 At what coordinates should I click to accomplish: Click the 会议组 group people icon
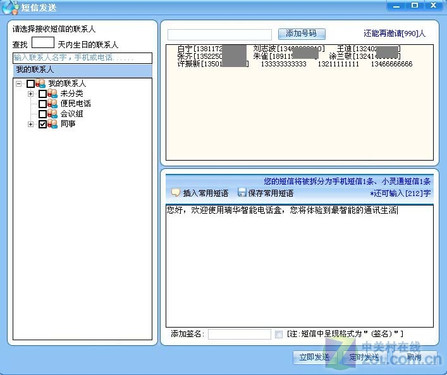click(x=53, y=114)
